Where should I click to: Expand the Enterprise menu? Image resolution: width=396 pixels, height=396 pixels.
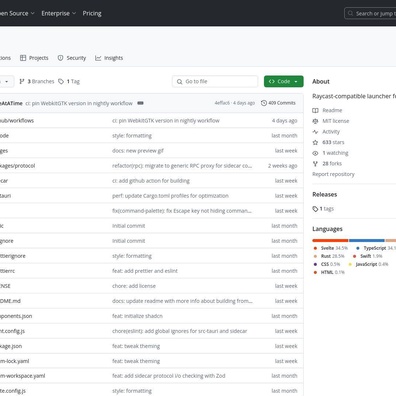click(x=59, y=13)
